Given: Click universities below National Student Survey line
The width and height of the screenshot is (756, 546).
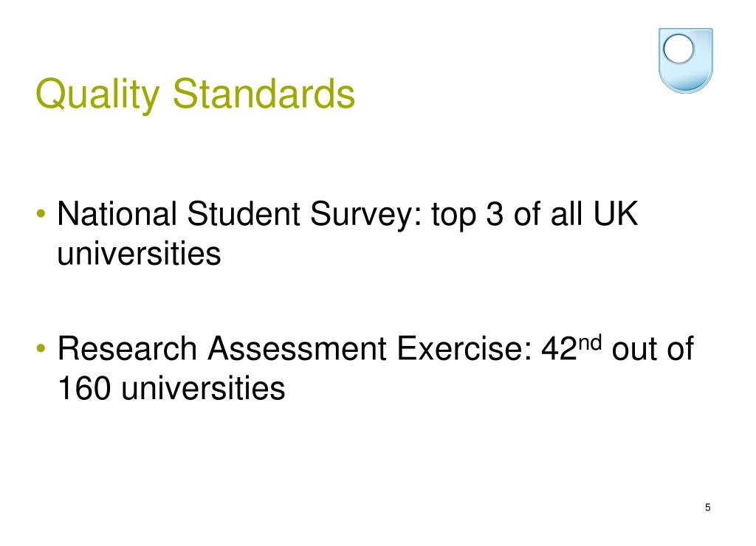Looking at the screenshot, I should (139, 253).
